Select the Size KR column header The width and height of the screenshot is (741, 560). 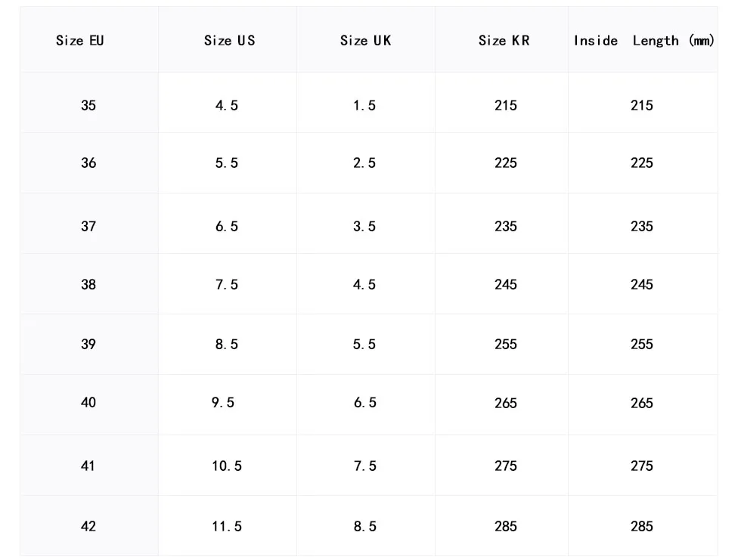(x=504, y=41)
